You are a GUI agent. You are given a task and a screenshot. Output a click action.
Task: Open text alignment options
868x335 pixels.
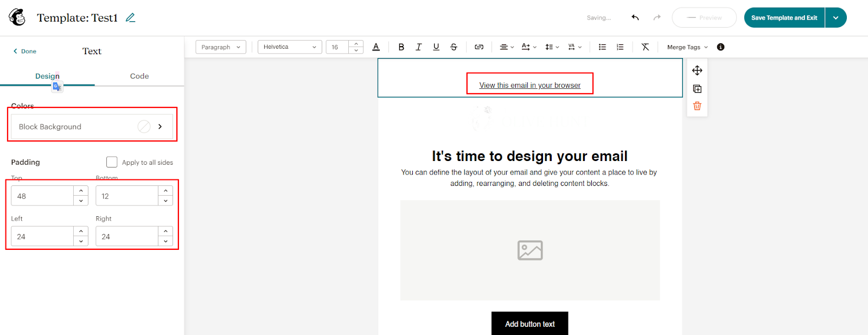507,47
